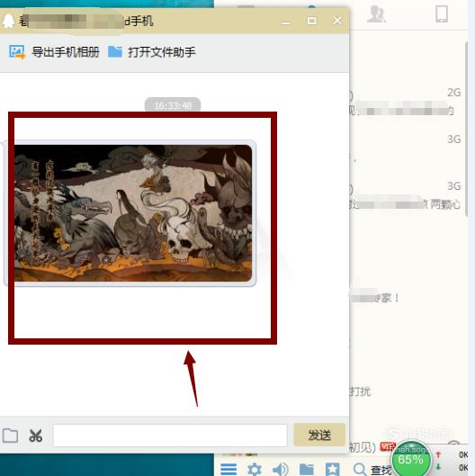Click the 查找 search button
Image resolution: width=475 pixels, height=476 pixels.
[373, 470]
